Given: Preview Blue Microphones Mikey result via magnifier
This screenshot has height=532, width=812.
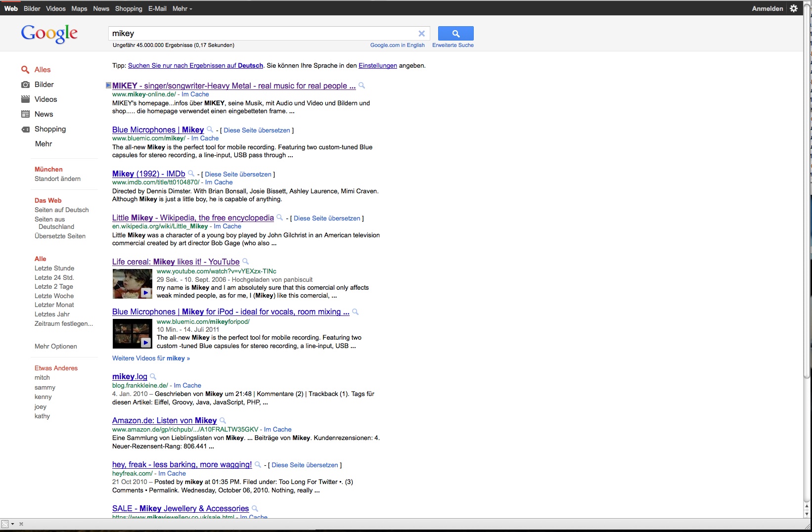Looking at the screenshot, I should click(210, 130).
